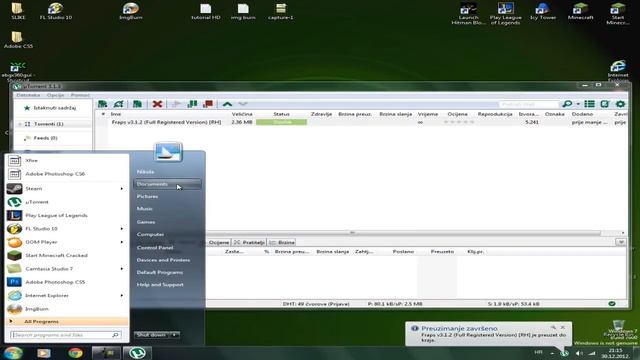Move torrent down the queue arrow
Screen dimensions: 640x360
[x=243, y=104]
